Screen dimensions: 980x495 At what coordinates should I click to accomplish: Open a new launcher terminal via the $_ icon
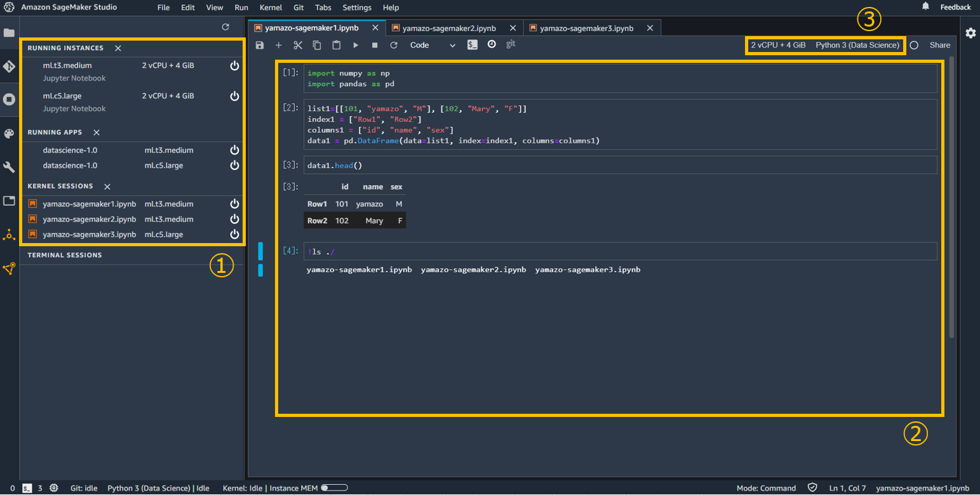point(472,45)
